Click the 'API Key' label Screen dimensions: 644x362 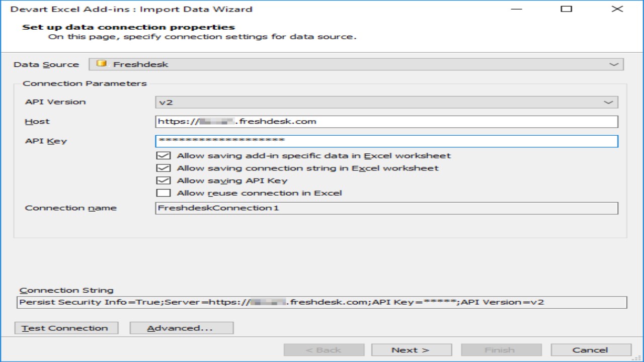(x=46, y=141)
